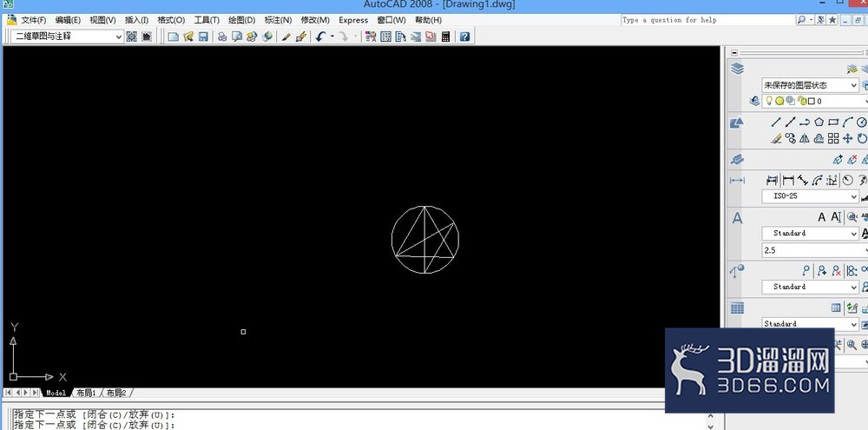
Task: Switch to the 布局1 layout tab
Action: click(x=86, y=393)
